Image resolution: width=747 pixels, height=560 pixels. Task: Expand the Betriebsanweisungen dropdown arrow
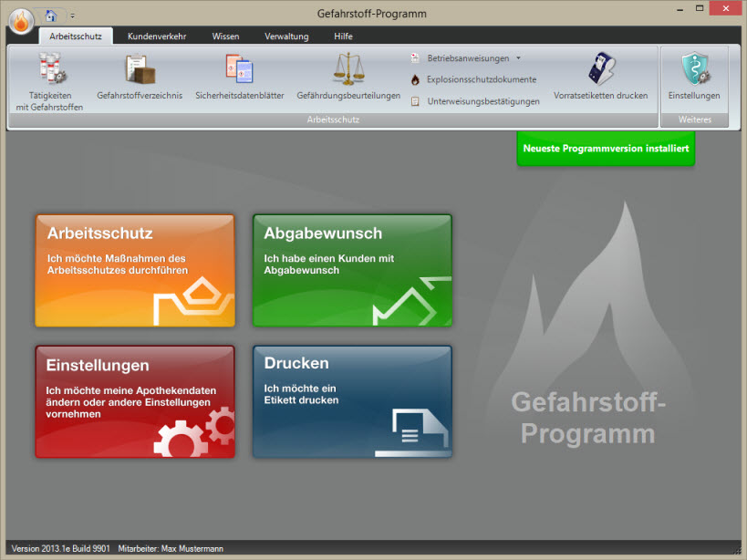[x=518, y=58]
